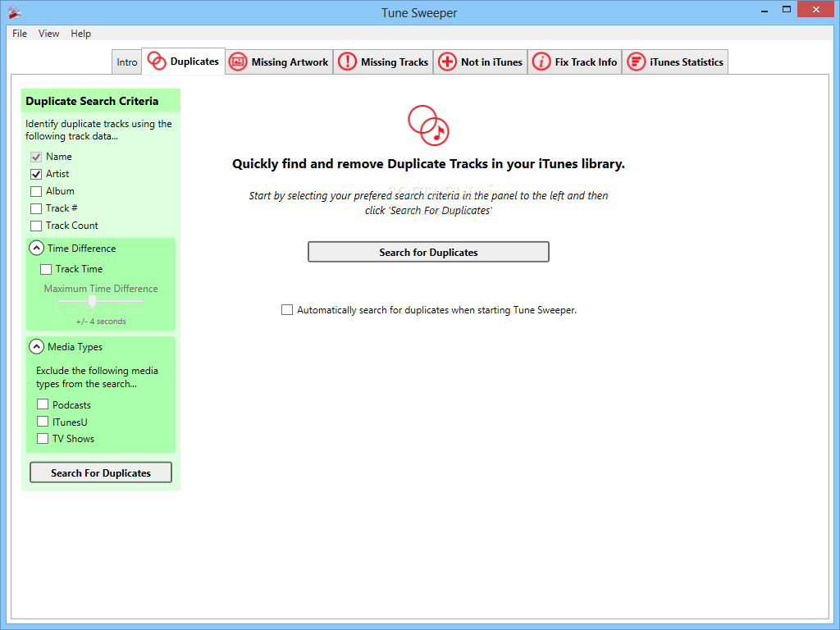This screenshot has width=840, height=630.
Task: Click the Duplicate Search Criteria heading
Action: pos(92,101)
